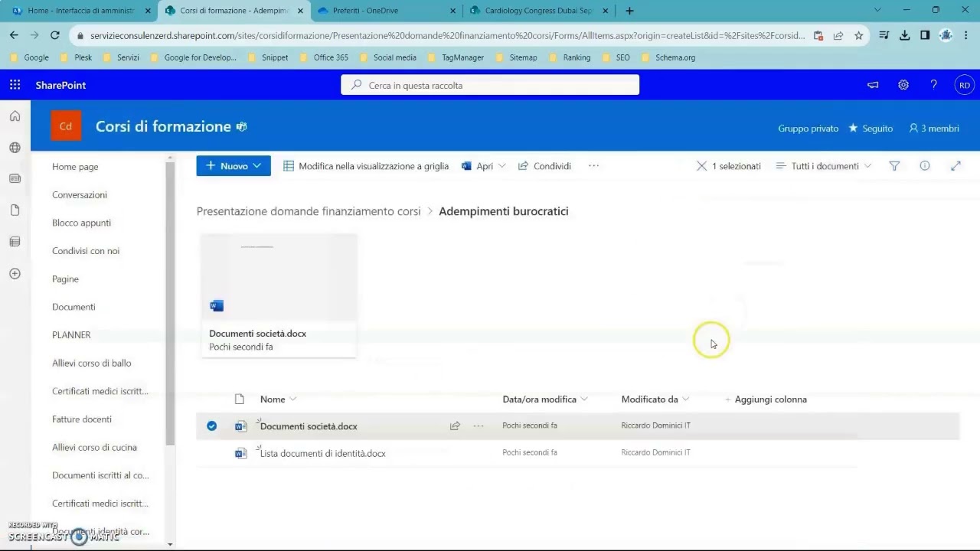
Task: Switch to the Preferiti - OneDrive browser tab
Action: point(385,11)
